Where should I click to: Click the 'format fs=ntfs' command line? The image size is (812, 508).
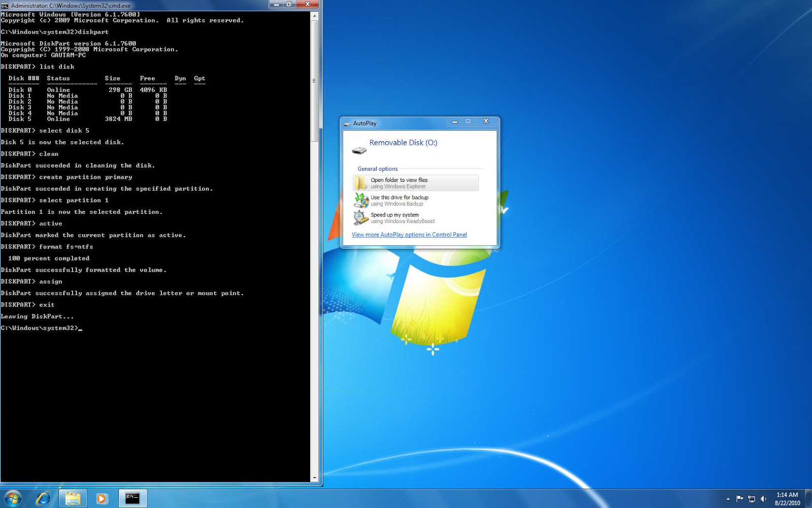click(47, 247)
